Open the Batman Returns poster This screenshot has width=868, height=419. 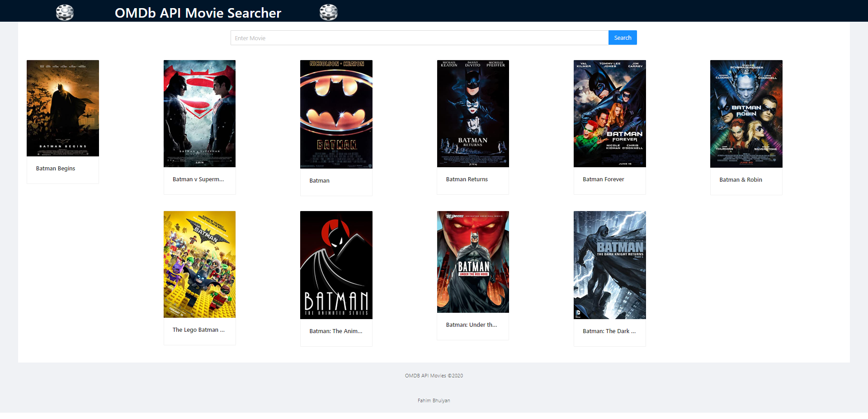473,113
